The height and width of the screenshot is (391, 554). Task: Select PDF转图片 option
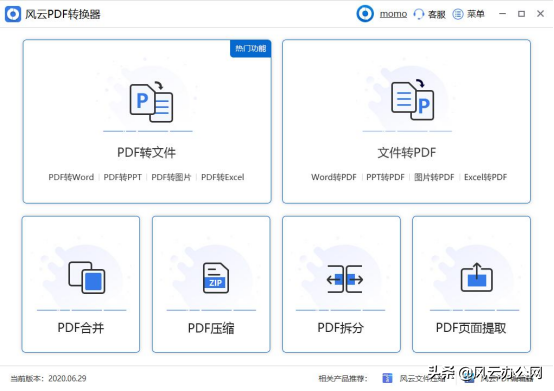pos(171,177)
